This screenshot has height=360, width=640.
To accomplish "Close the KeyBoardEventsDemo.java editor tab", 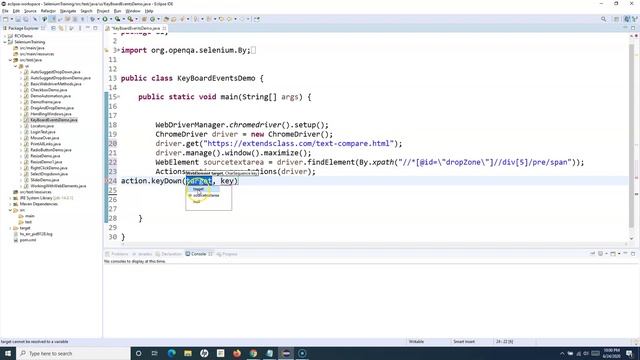I will click(164, 28).
